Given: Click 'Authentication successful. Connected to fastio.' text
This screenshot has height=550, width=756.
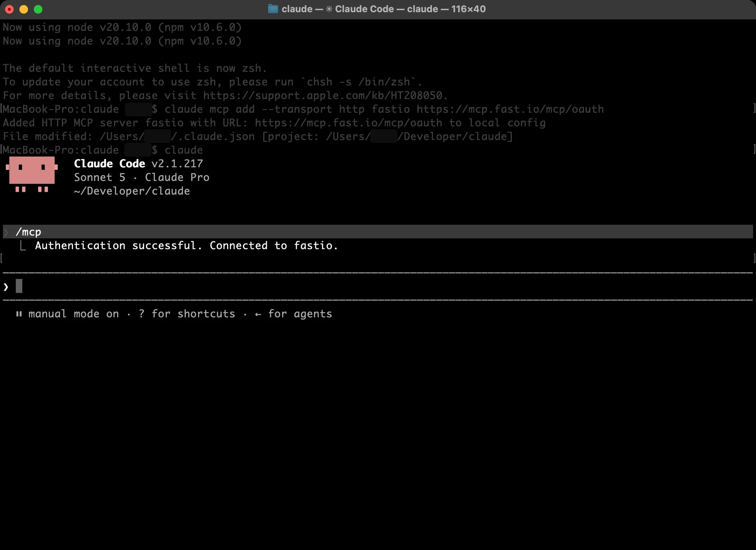Looking at the screenshot, I should coord(186,246).
